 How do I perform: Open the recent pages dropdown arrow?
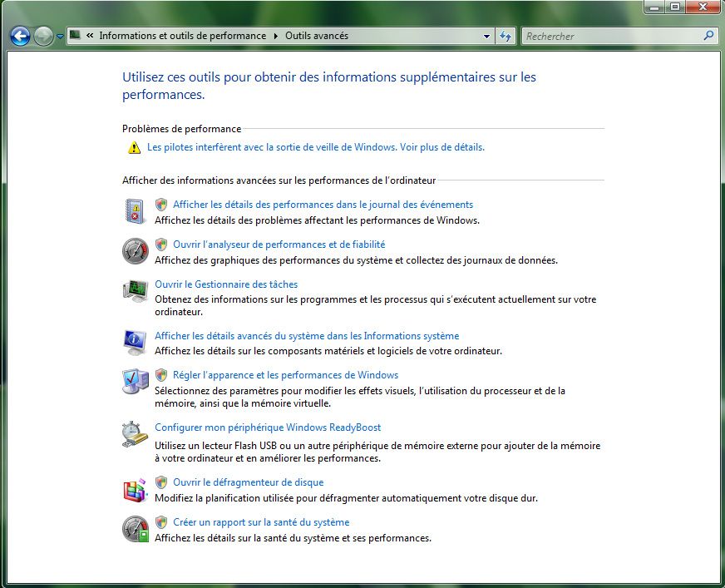tap(60, 36)
